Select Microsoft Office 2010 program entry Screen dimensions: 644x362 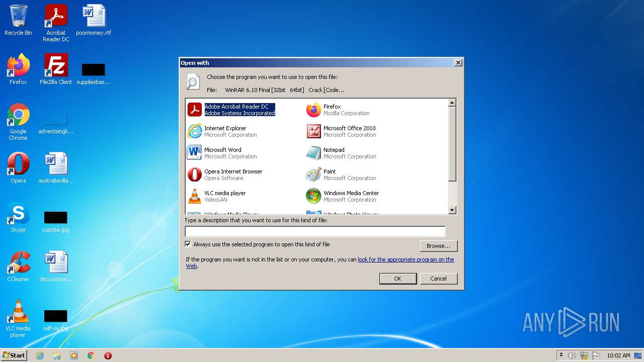[341, 131]
